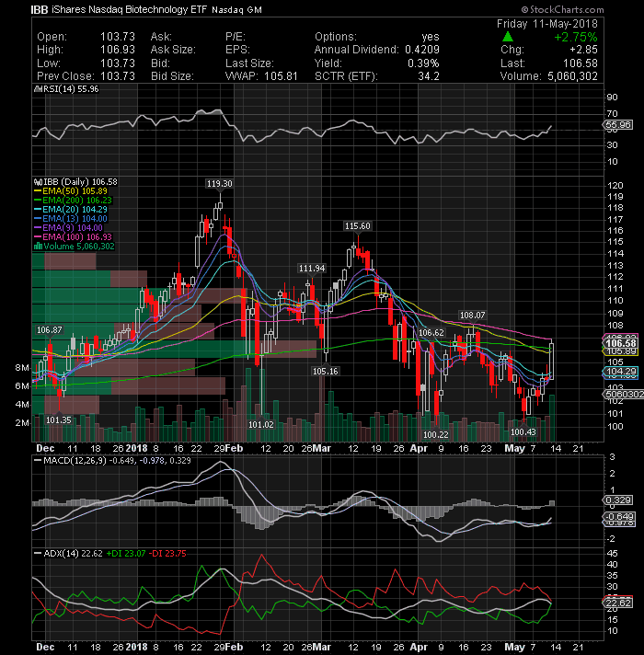The width and height of the screenshot is (644, 655).
Task: Click the green up-arrow change indicator
Action: (x=508, y=37)
